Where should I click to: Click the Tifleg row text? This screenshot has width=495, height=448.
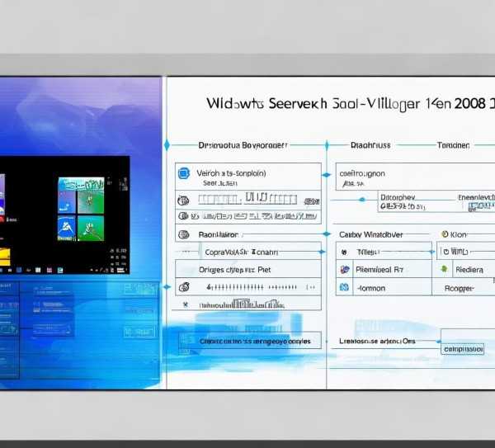click(x=368, y=252)
